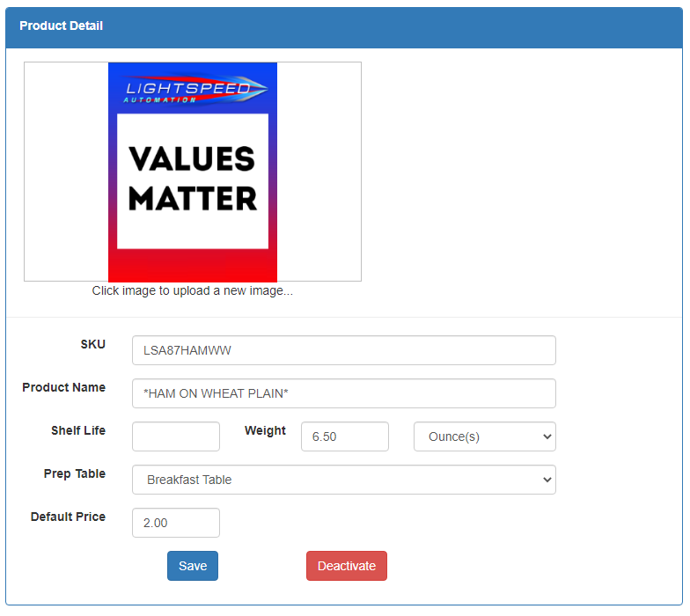The height and width of the screenshot is (616, 690).
Task: Click the Product Detail panel header
Action: (x=343, y=26)
